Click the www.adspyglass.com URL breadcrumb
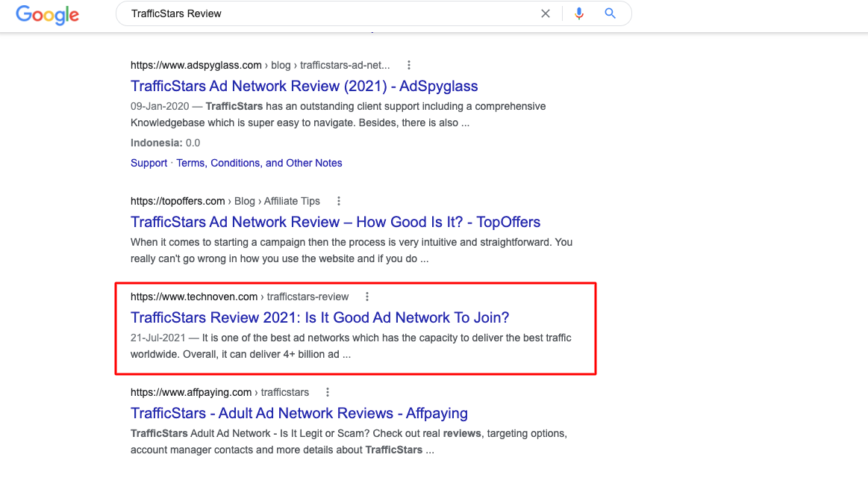The image size is (868, 481). click(196, 65)
